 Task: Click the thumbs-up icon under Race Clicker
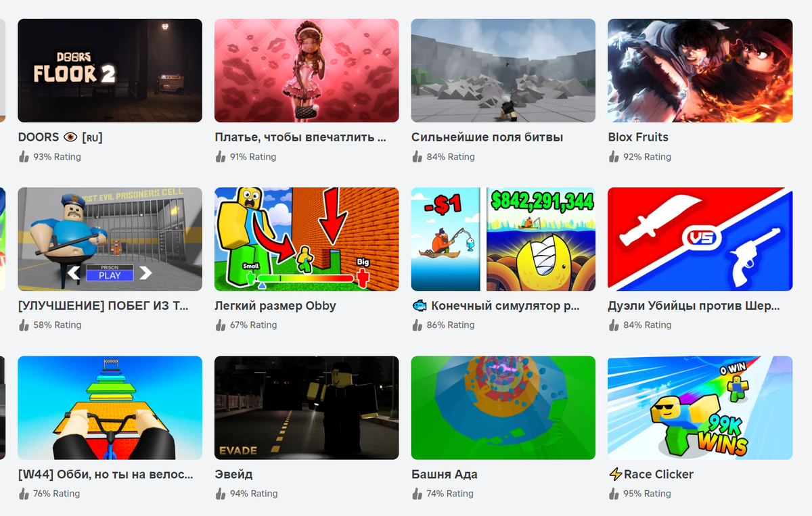click(x=614, y=494)
